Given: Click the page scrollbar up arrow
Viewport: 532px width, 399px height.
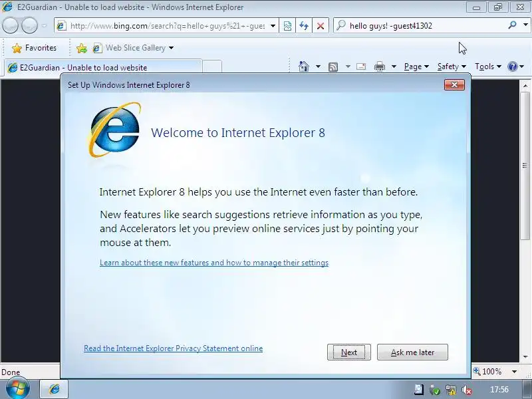Looking at the screenshot, I should coord(525,86).
